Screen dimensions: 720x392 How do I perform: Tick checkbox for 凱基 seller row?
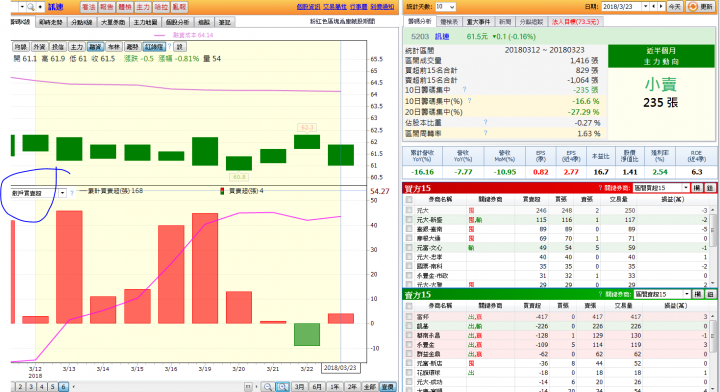click(x=409, y=326)
